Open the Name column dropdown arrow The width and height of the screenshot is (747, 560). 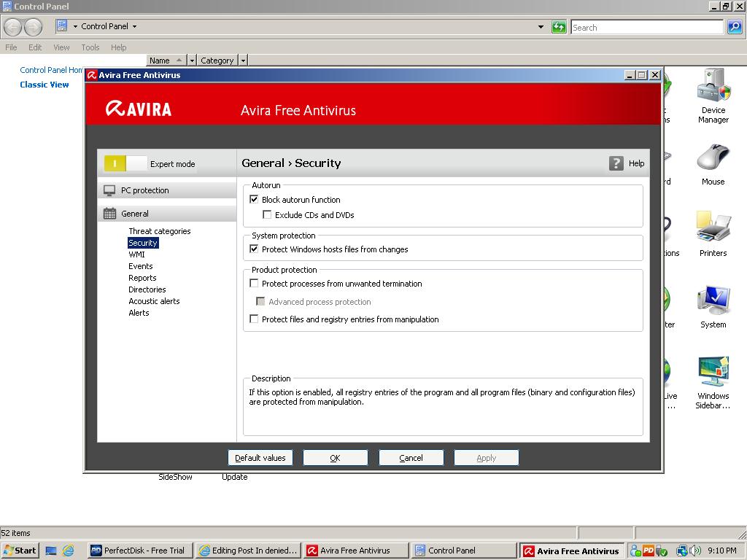pos(192,61)
